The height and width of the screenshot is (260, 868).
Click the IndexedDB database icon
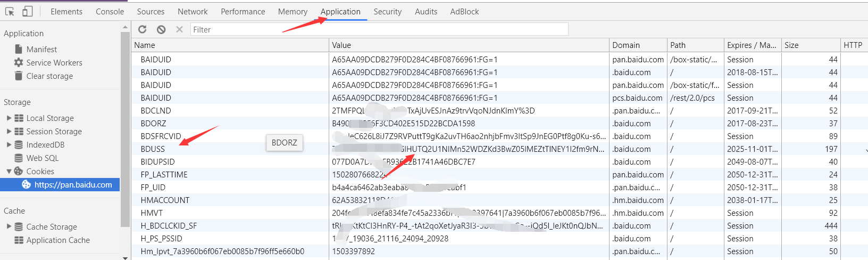tap(19, 145)
